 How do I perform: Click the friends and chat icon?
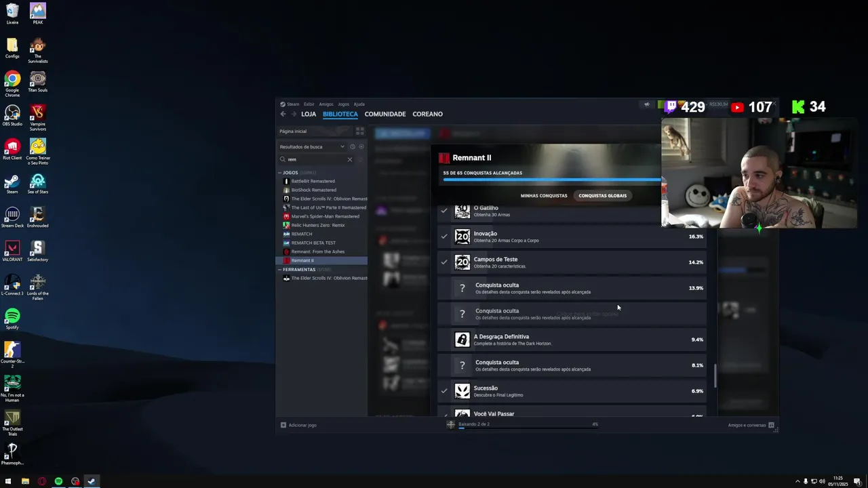tap(771, 425)
